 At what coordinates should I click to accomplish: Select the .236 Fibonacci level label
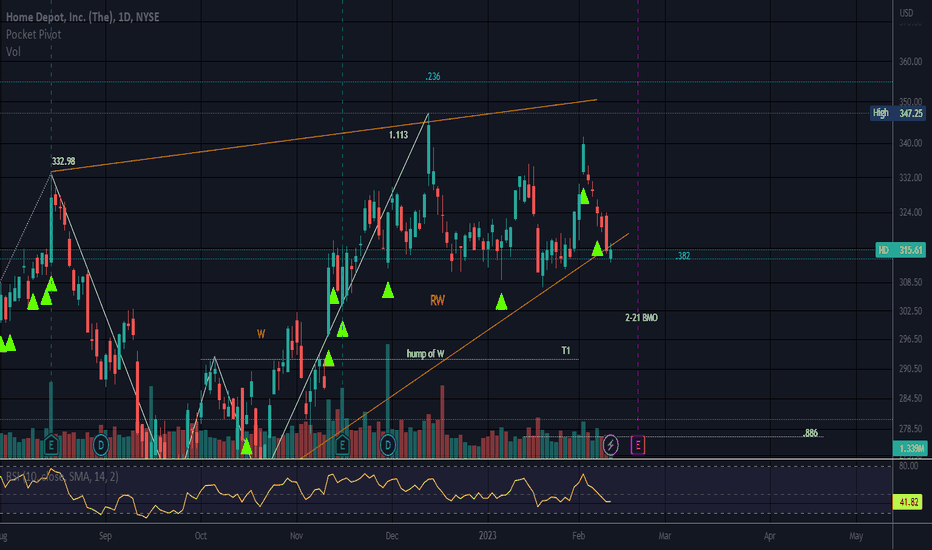[x=433, y=76]
